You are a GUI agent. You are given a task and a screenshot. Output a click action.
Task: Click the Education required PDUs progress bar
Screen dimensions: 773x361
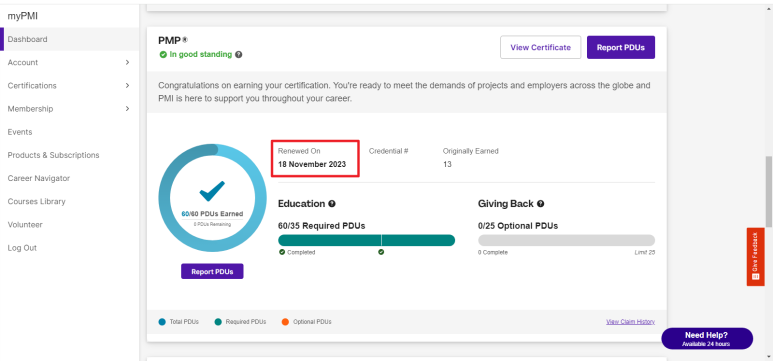click(x=366, y=240)
